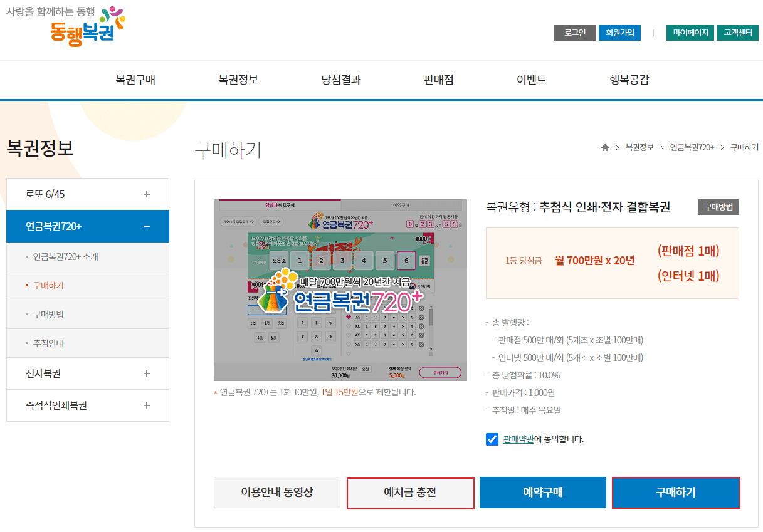Open the 이용안내 동영상 button
This screenshot has width=763, height=532.
277,493
